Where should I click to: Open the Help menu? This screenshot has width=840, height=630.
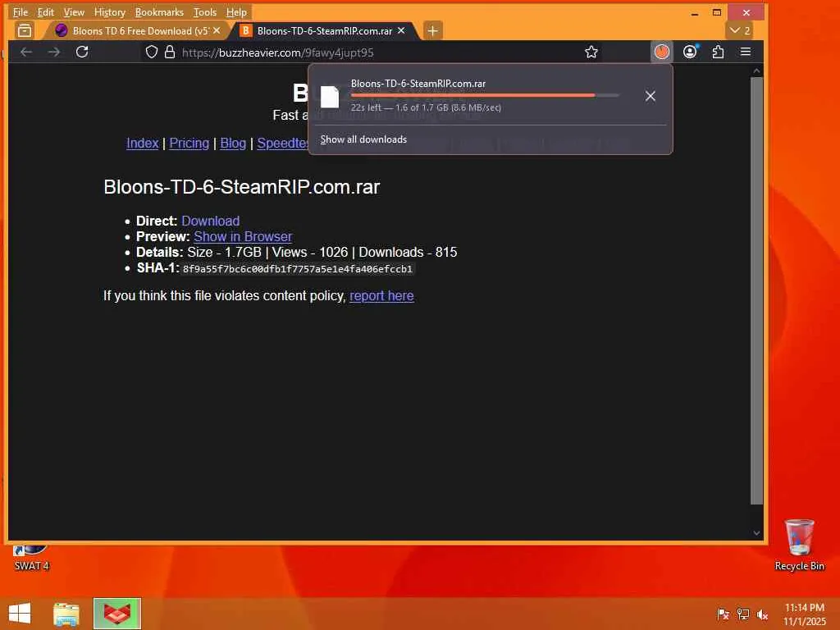click(236, 11)
